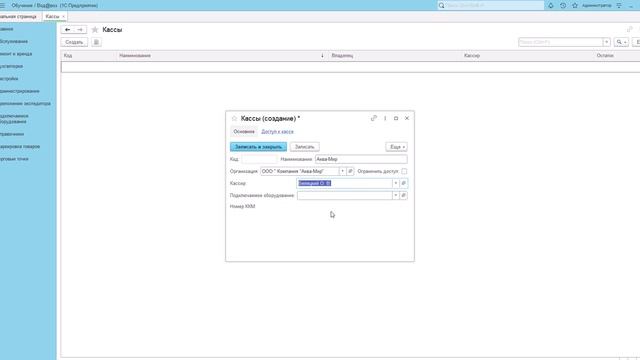This screenshot has width=640, height=360.
Task: Star the Кассы (создание) dialog
Action: pos(234,118)
